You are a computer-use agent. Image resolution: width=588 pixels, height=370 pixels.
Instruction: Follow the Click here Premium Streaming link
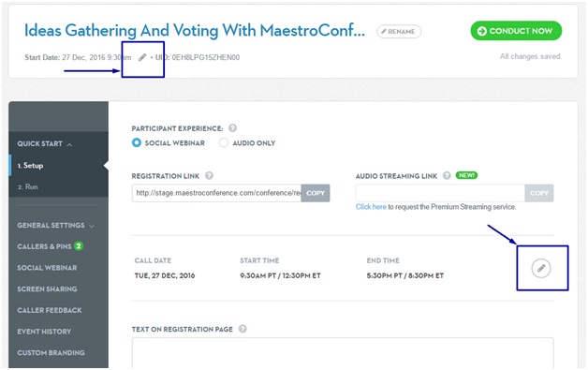point(371,207)
